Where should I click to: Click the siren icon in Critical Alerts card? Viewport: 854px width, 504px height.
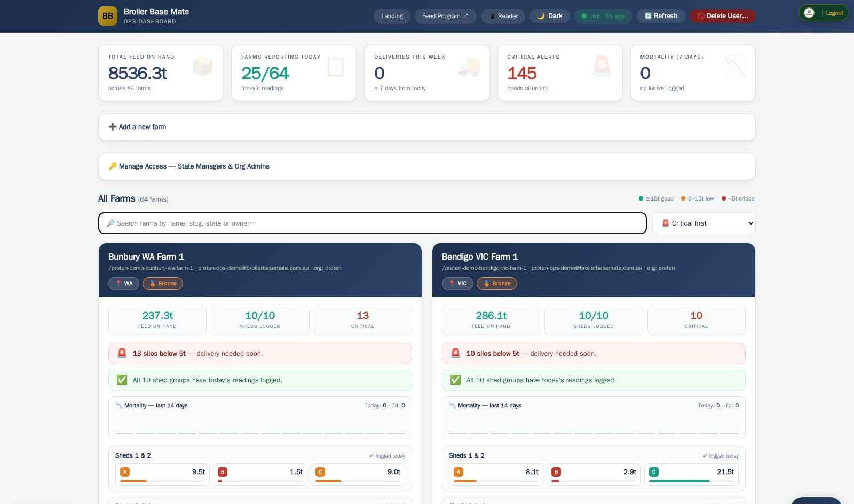(602, 66)
